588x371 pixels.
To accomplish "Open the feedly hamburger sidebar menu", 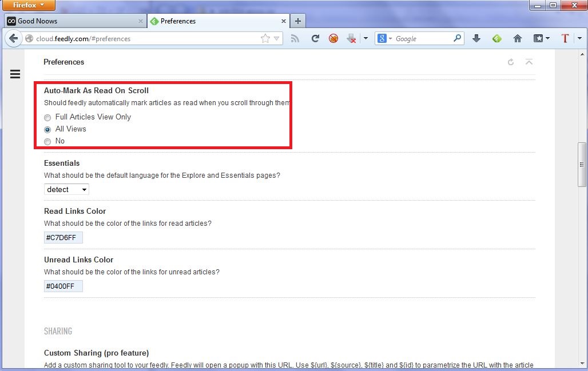I will click(15, 74).
